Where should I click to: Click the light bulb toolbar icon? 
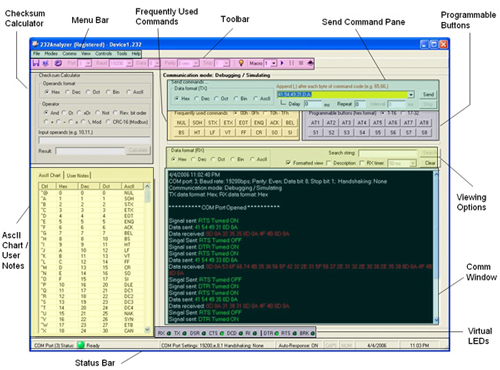(x=241, y=63)
